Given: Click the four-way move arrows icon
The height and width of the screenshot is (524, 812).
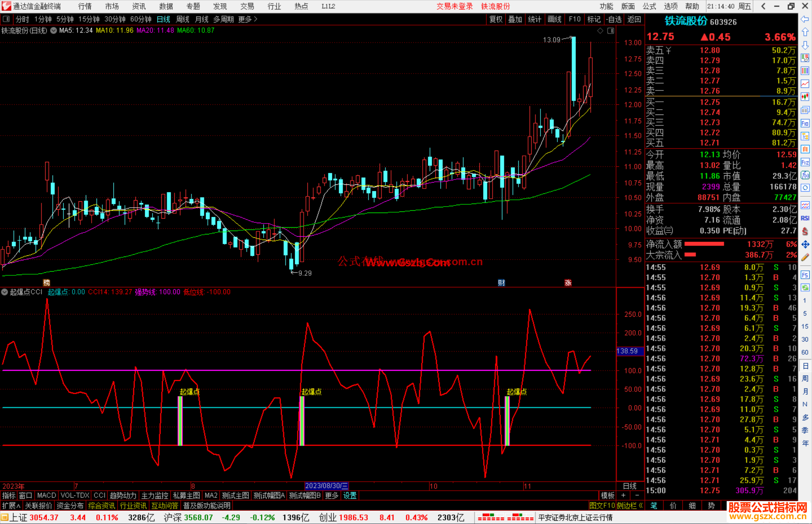Looking at the screenshot, I should coord(805,245).
